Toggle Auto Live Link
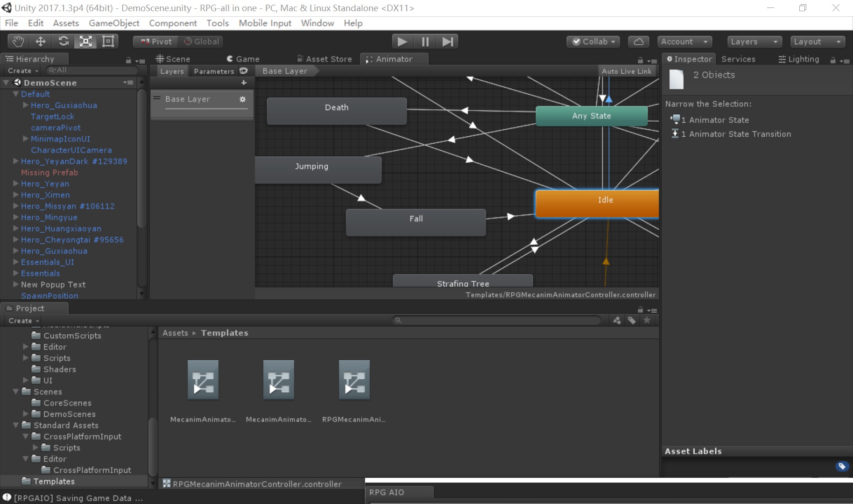This screenshot has width=853, height=504. click(x=626, y=71)
